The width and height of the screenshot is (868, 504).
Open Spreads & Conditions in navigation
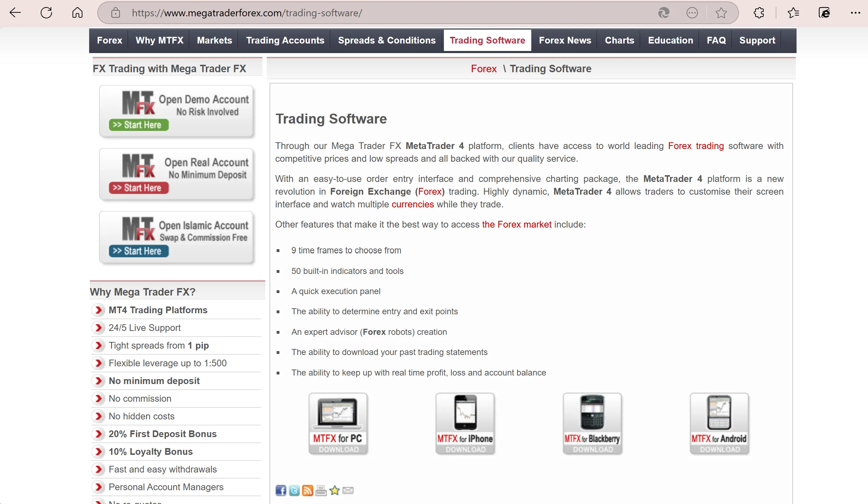click(387, 40)
